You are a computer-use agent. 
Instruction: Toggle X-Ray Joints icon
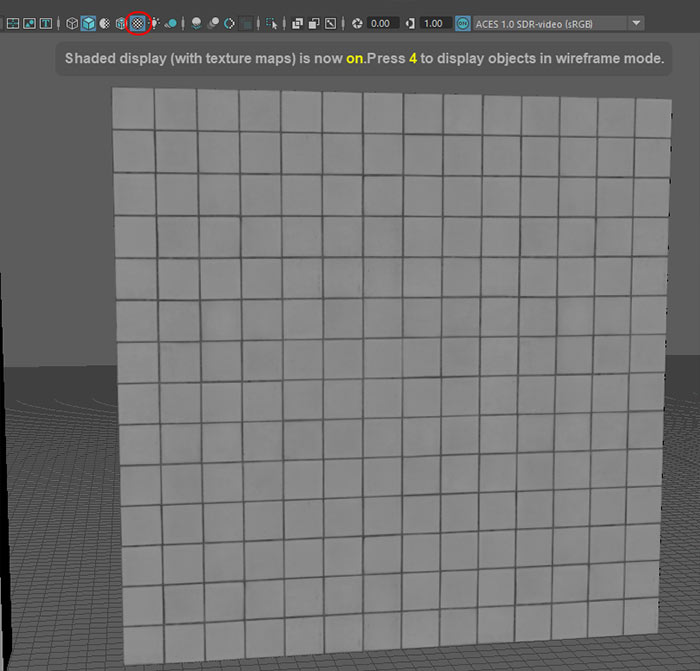pyautogui.click(x=330, y=22)
